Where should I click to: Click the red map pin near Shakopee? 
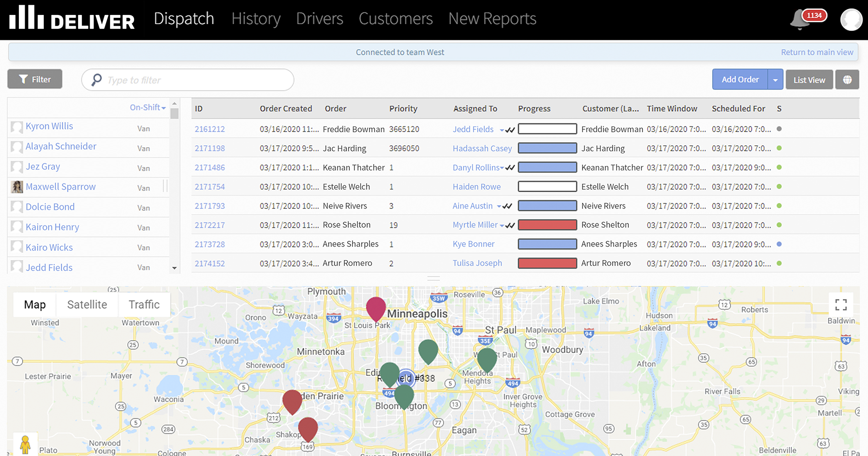click(308, 428)
